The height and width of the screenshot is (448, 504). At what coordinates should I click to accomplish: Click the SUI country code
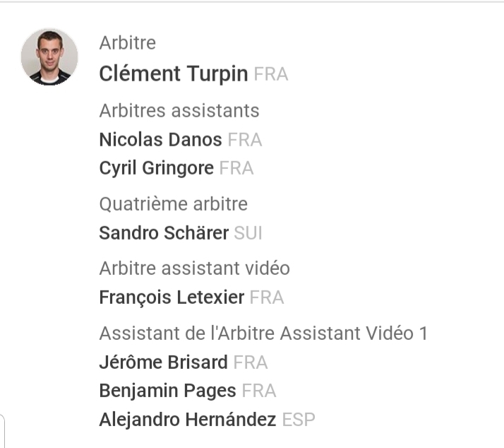(x=248, y=233)
